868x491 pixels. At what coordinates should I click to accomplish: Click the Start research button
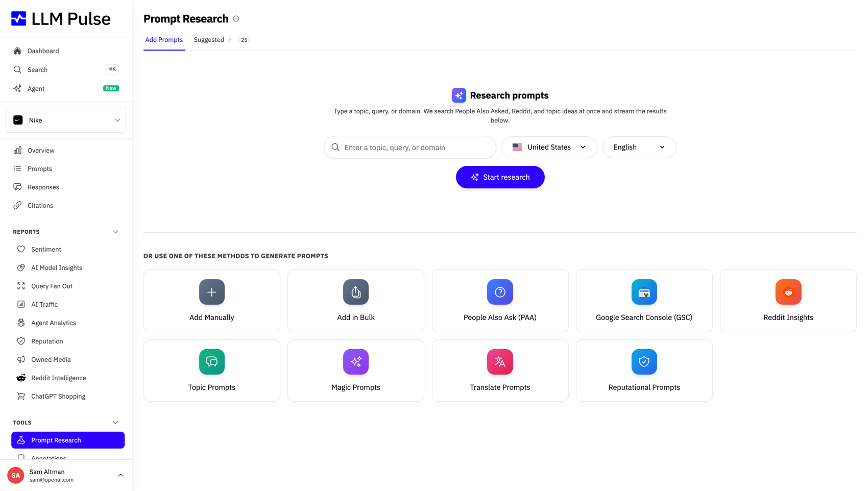[x=500, y=177]
